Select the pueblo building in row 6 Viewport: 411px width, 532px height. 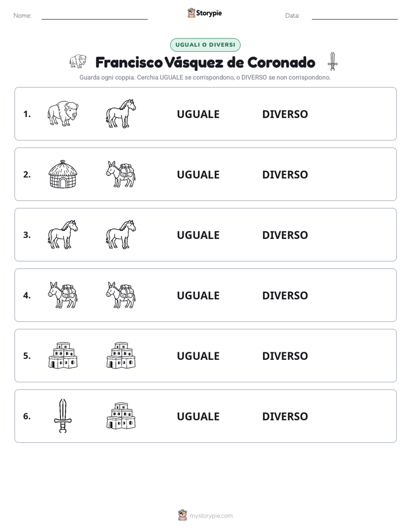[x=121, y=416]
